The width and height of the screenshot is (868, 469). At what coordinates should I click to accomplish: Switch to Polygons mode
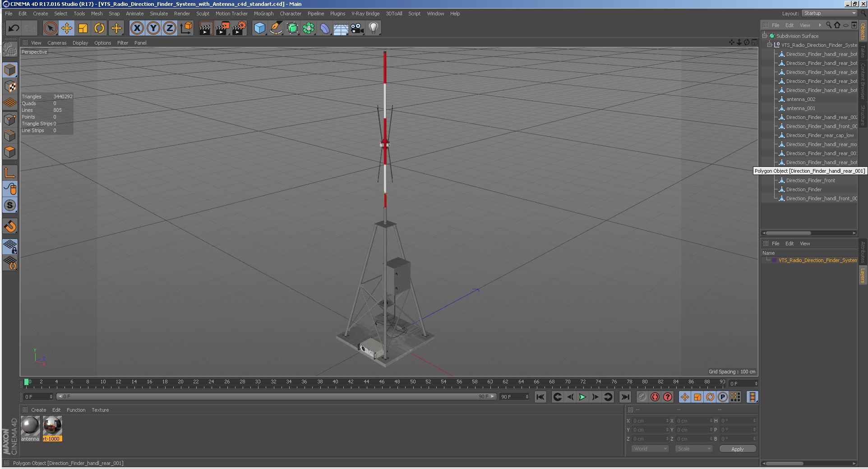(x=10, y=152)
